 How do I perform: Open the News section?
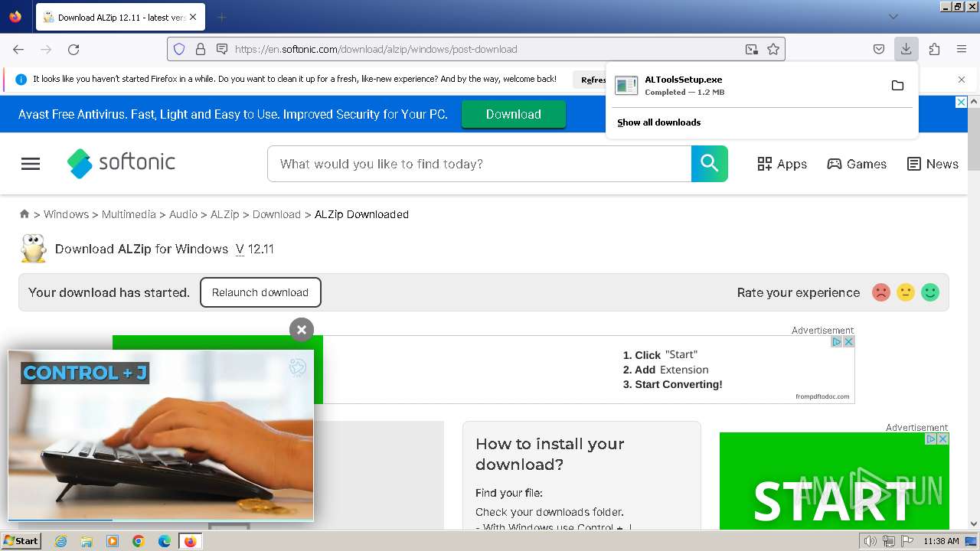coord(933,164)
